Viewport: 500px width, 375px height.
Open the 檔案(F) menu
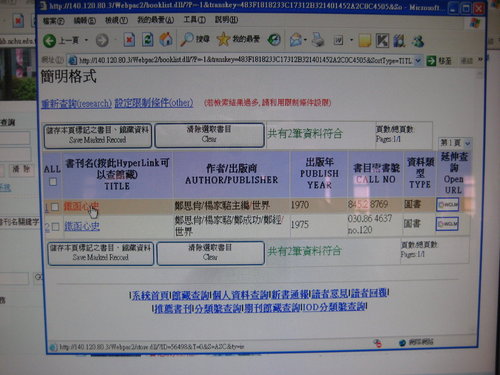click(x=54, y=21)
